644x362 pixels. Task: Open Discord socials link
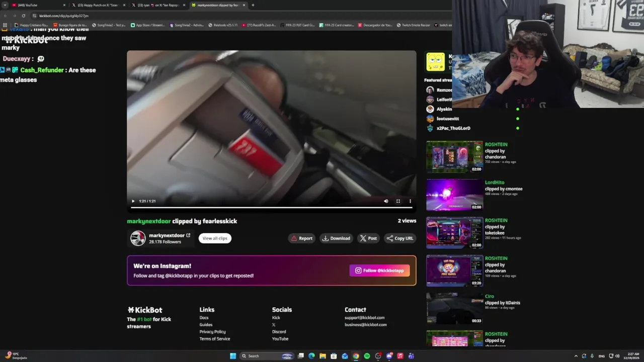click(279, 332)
